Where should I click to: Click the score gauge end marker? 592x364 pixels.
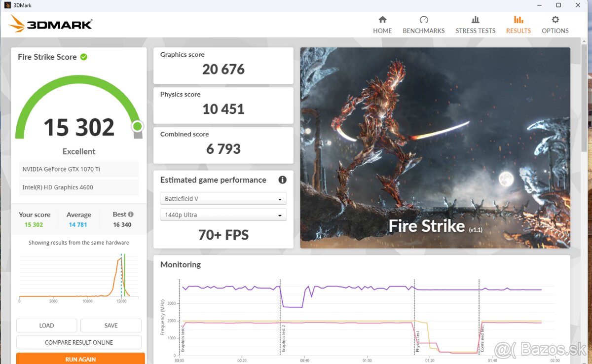pyautogui.click(x=138, y=127)
